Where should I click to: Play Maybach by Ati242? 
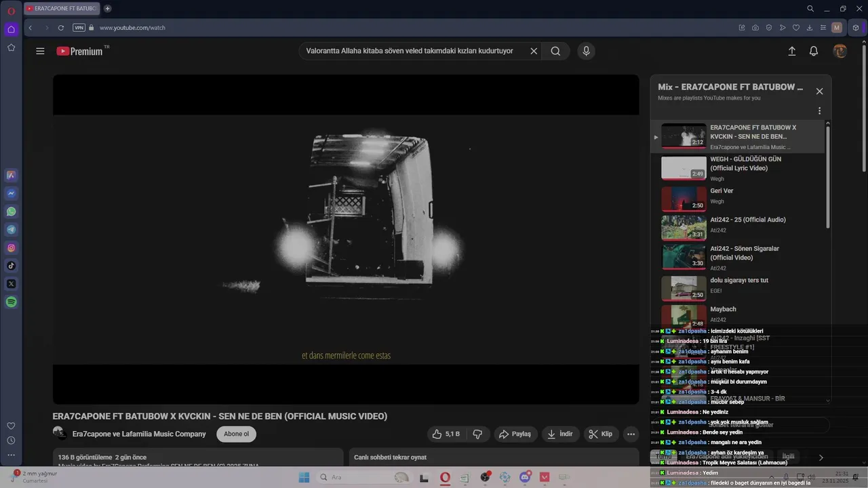point(738,315)
